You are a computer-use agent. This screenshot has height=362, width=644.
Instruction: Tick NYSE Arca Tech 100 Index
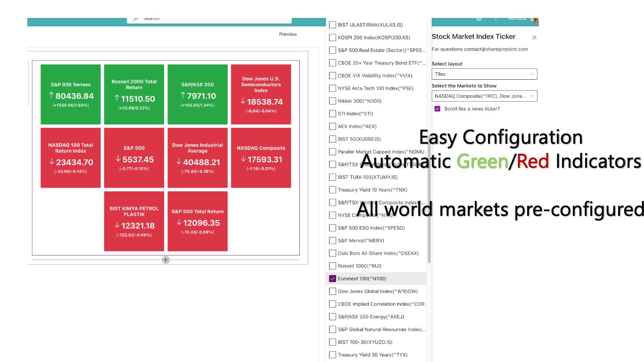coord(333,88)
